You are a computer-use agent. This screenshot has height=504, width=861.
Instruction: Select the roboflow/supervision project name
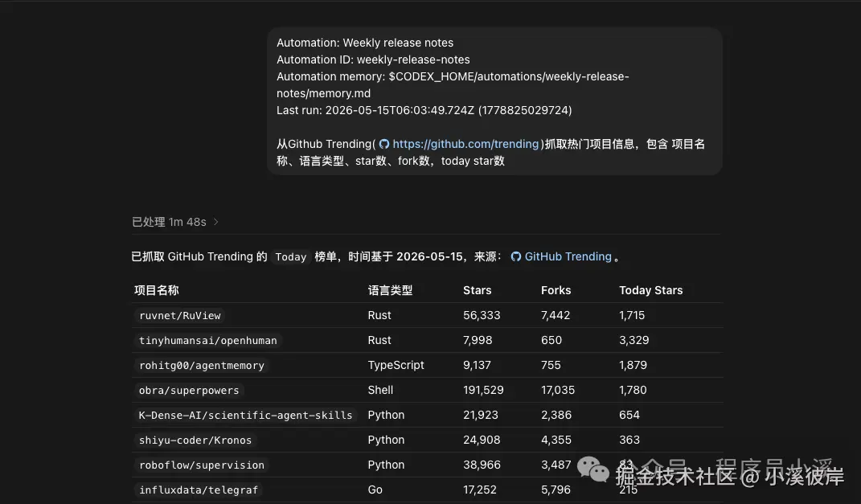click(202, 465)
